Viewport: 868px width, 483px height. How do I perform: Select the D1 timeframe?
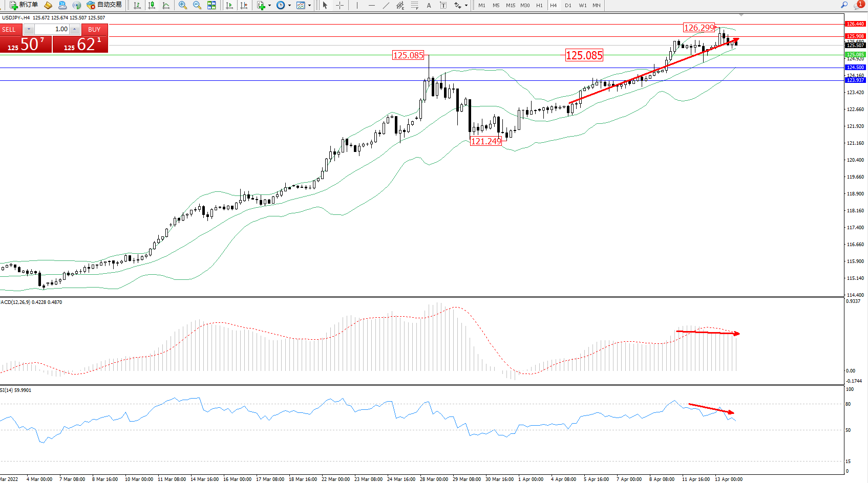(568, 5)
